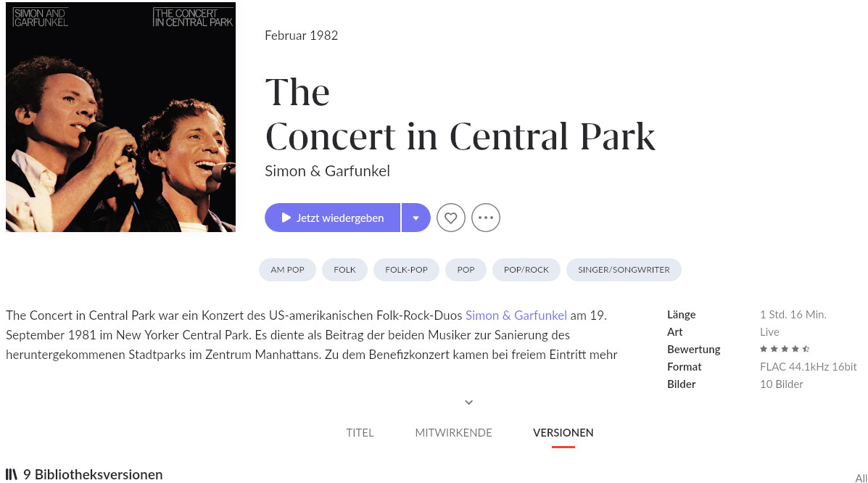Click the library icon beside 9 Bibliotheksversionen

(x=12, y=475)
